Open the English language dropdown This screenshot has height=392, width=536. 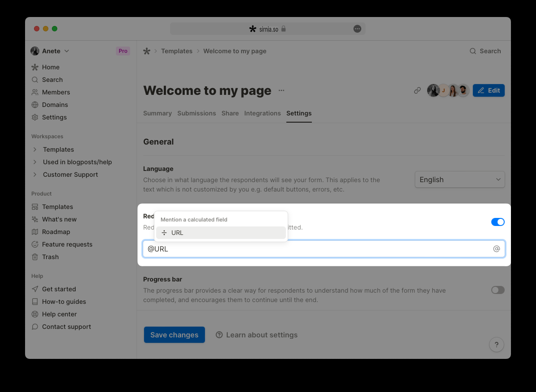pos(460,180)
